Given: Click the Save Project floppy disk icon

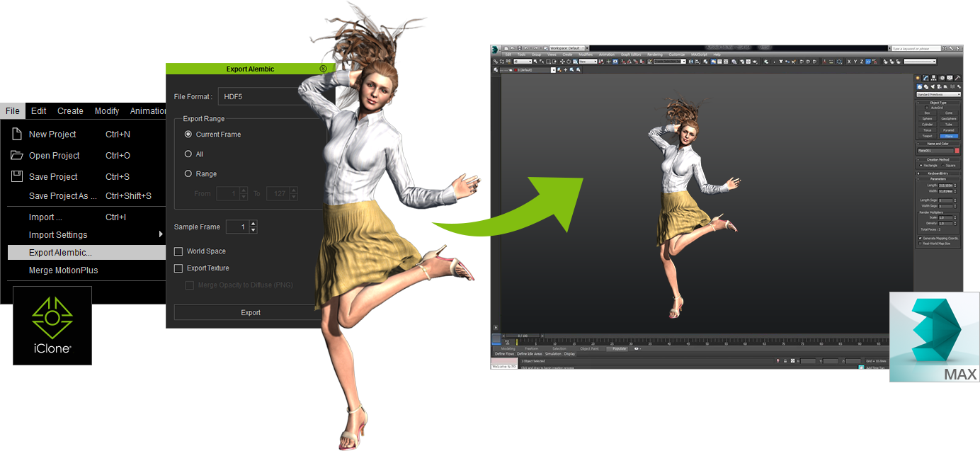Looking at the screenshot, I should point(16,176).
